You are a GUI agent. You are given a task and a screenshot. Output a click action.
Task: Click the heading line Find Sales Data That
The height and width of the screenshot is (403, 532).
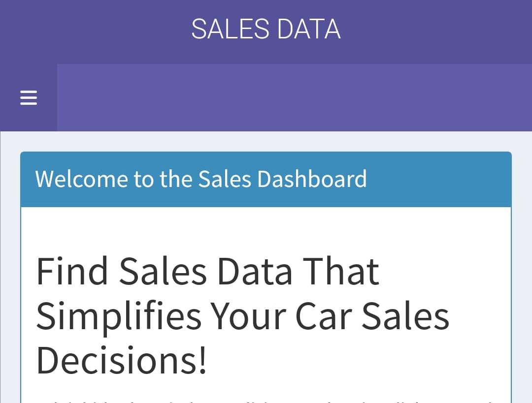(x=207, y=271)
